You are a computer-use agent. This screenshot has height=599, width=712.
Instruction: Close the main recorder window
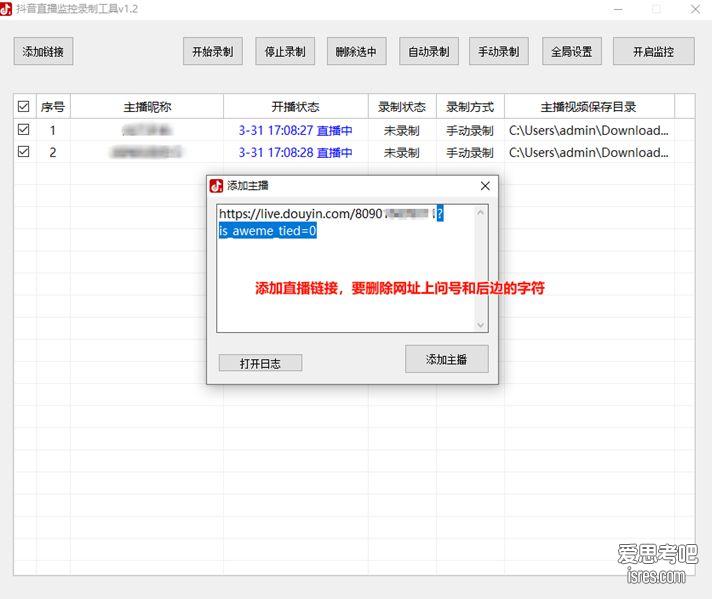click(x=695, y=9)
